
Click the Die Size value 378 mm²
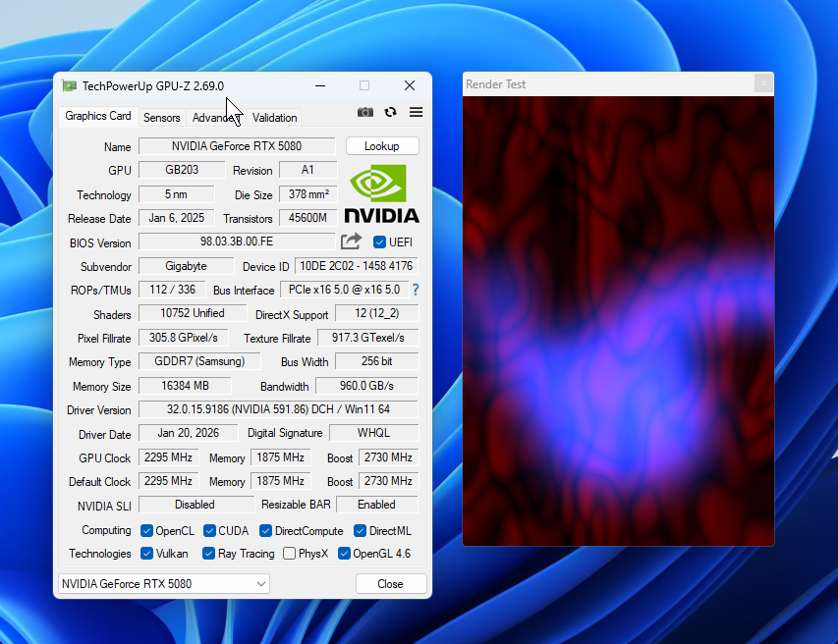click(x=308, y=193)
